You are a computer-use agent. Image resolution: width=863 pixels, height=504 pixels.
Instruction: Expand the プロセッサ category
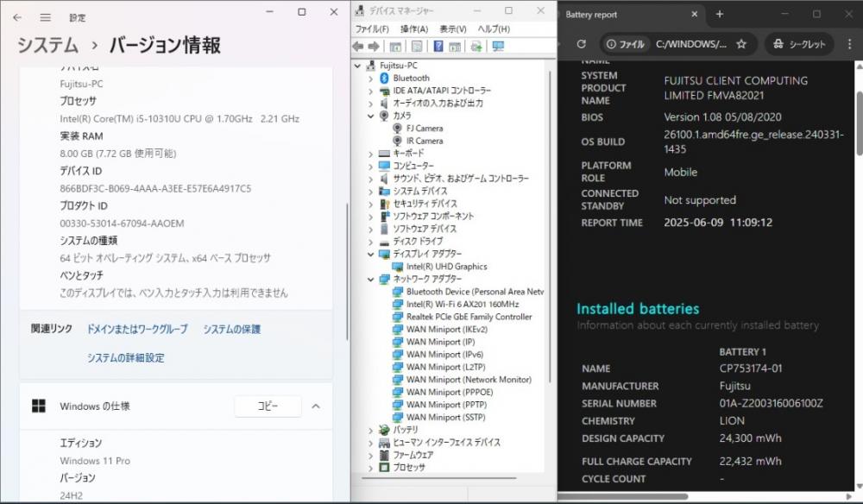[x=370, y=468]
